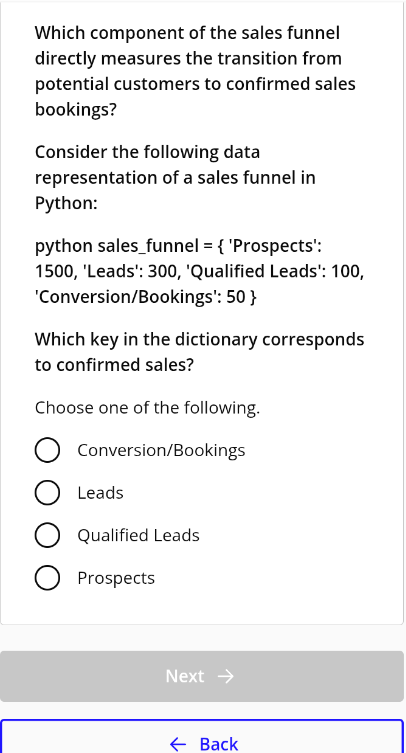Select the Conversion/Bookings radio button
The height and width of the screenshot is (753, 406).
47,450
